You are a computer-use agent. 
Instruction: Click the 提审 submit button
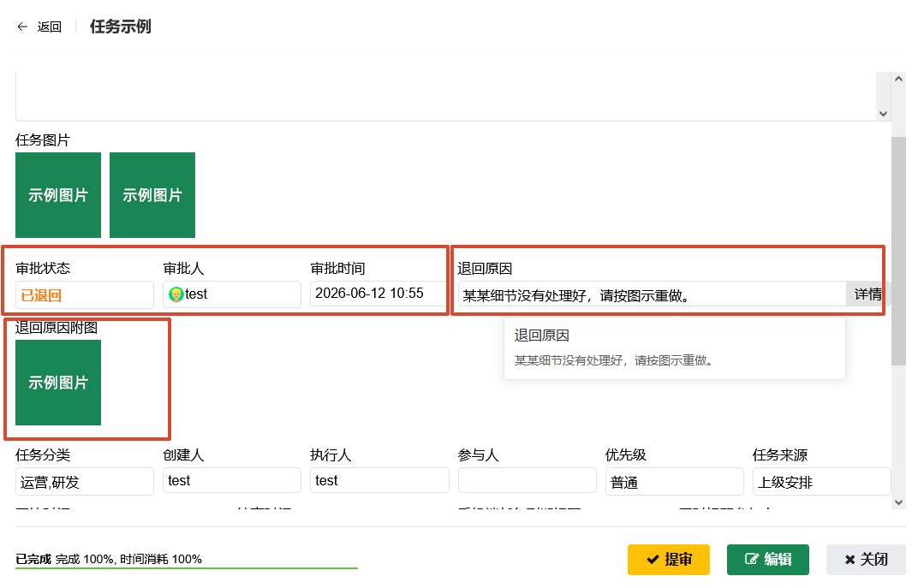(x=669, y=560)
